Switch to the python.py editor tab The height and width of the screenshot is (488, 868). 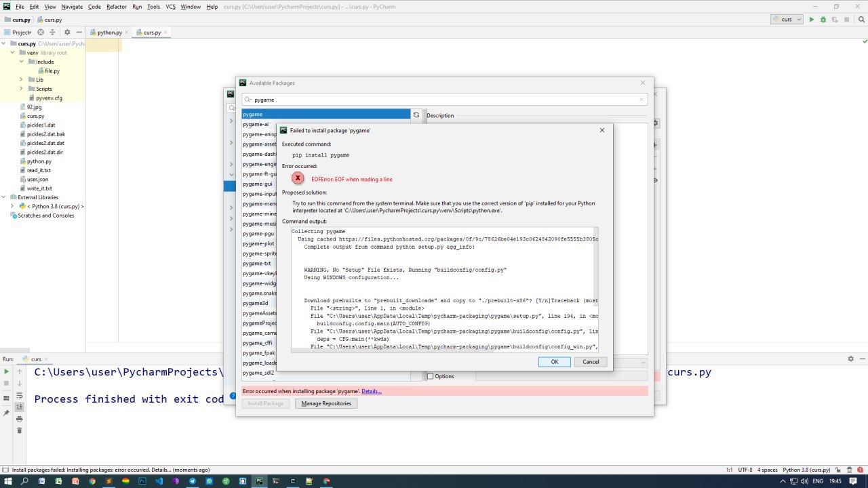point(109,32)
